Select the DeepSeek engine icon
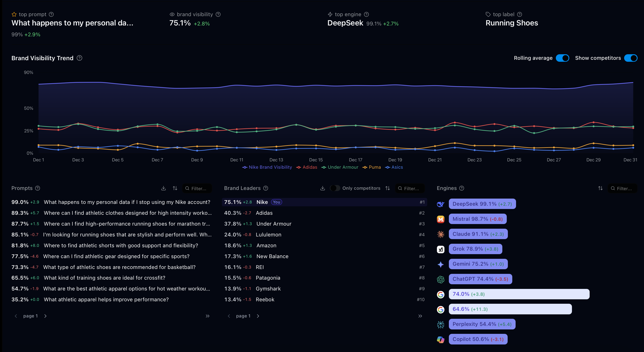Image resolution: width=644 pixels, height=352 pixels. (x=440, y=204)
